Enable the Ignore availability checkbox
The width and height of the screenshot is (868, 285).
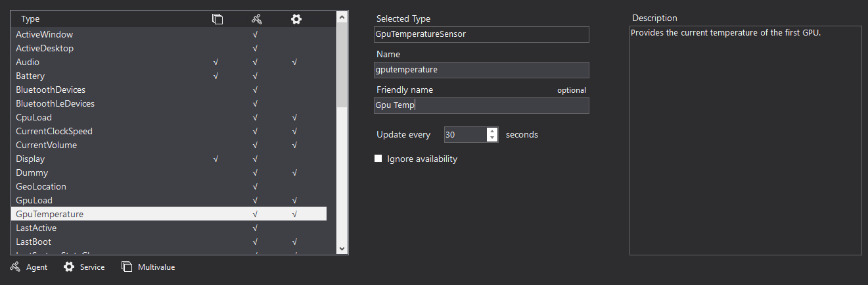(378, 159)
